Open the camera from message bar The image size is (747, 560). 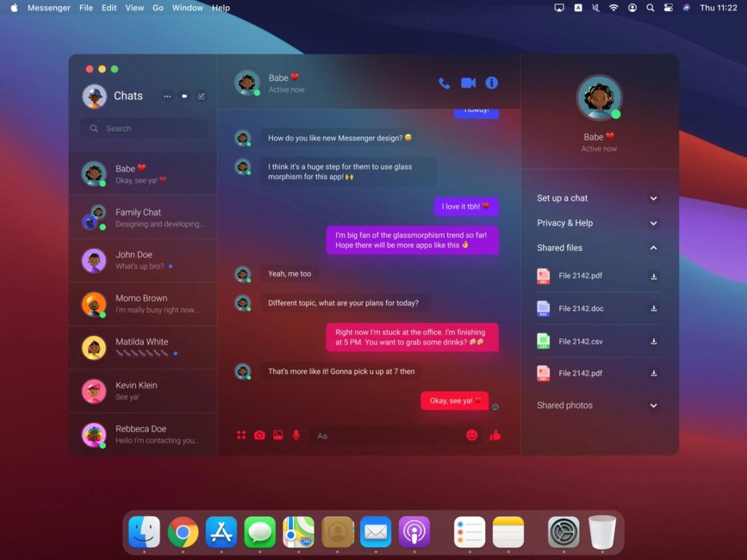[x=259, y=435]
